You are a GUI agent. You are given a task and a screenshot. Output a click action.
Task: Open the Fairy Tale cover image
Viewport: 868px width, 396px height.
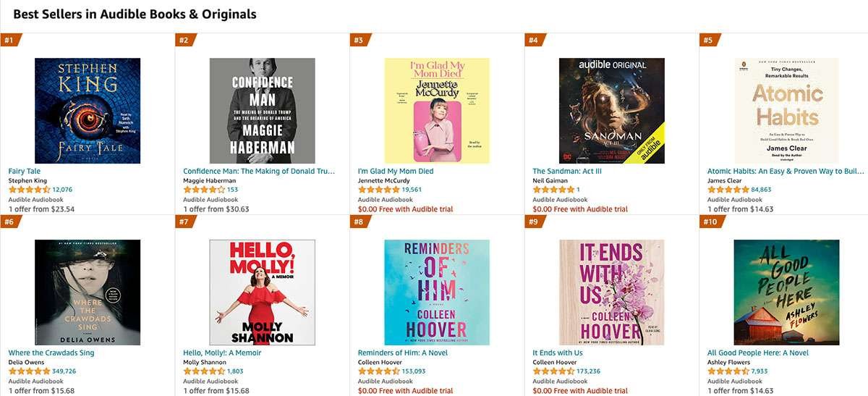(x=88, y=111)
